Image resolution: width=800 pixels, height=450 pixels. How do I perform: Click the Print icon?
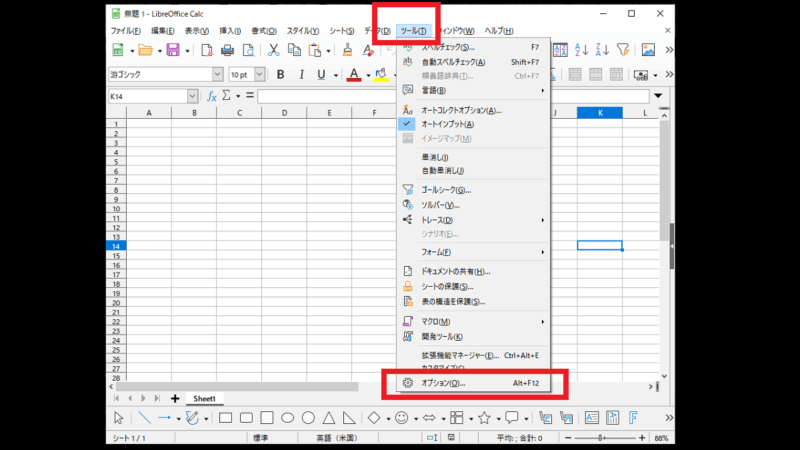(x=228, y=50)
